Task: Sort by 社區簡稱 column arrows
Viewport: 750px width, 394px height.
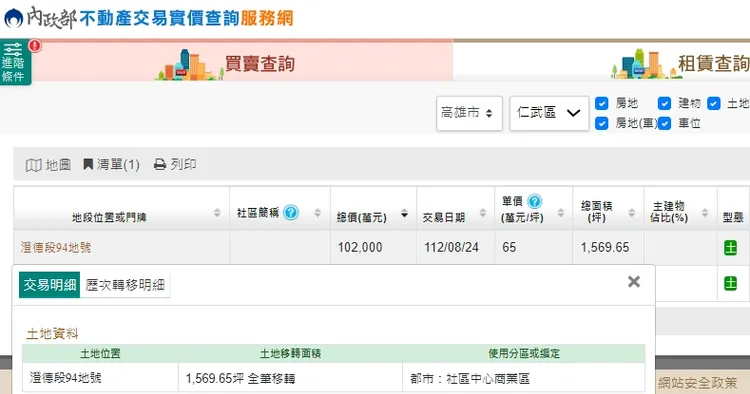Action: pyautogui.click(x=318, y=213)
